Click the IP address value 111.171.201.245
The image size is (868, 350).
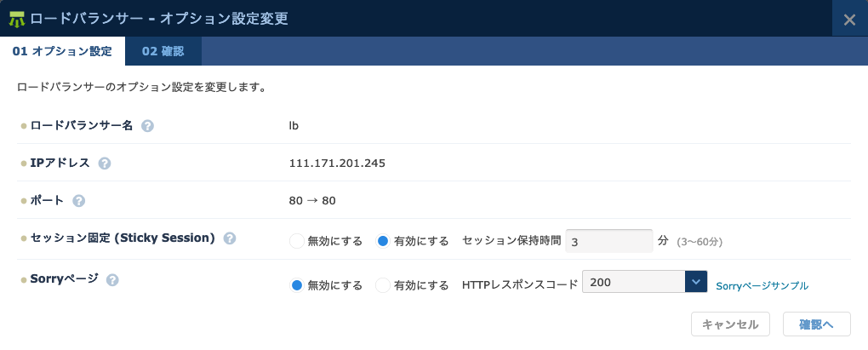pyautogui.click(x=337, y=163)
